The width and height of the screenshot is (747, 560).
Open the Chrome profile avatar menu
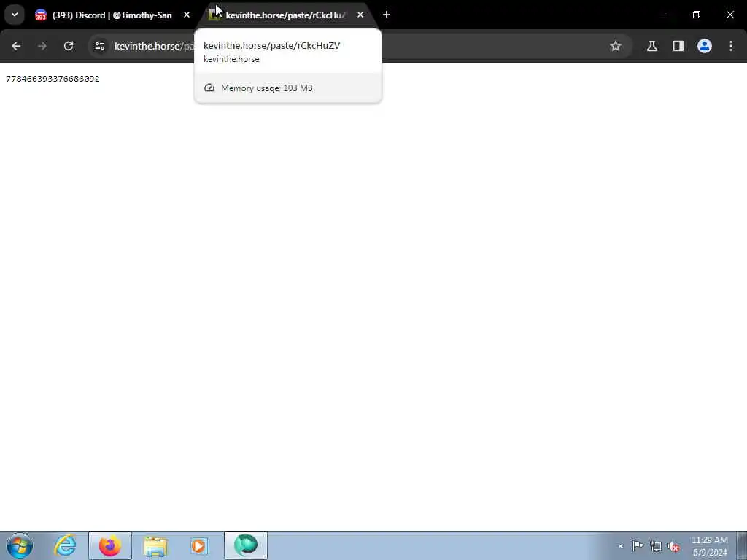point(705,46)
